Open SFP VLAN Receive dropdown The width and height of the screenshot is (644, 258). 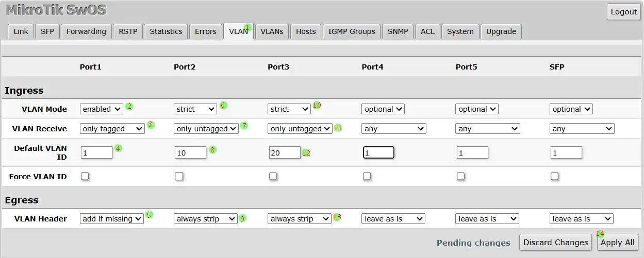[x=582, y=129]
